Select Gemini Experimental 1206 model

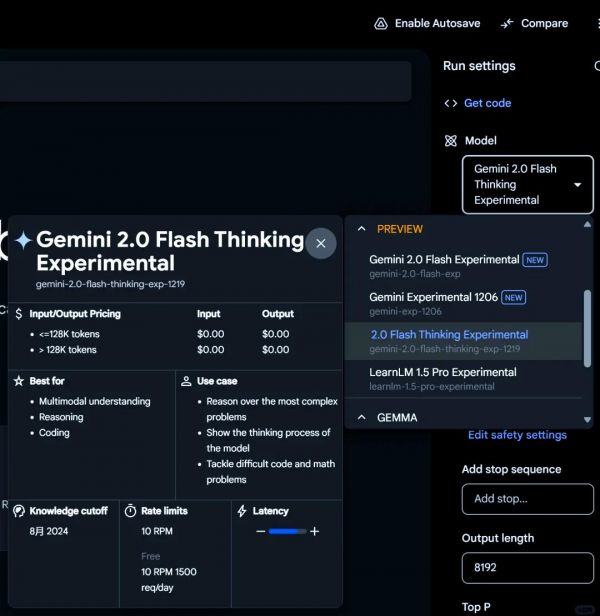[463, 304]
